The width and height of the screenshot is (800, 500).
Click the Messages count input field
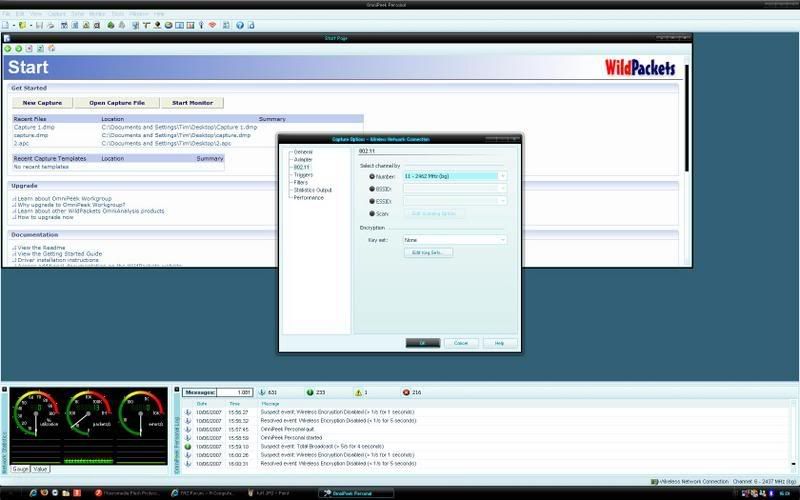[234, 392]
